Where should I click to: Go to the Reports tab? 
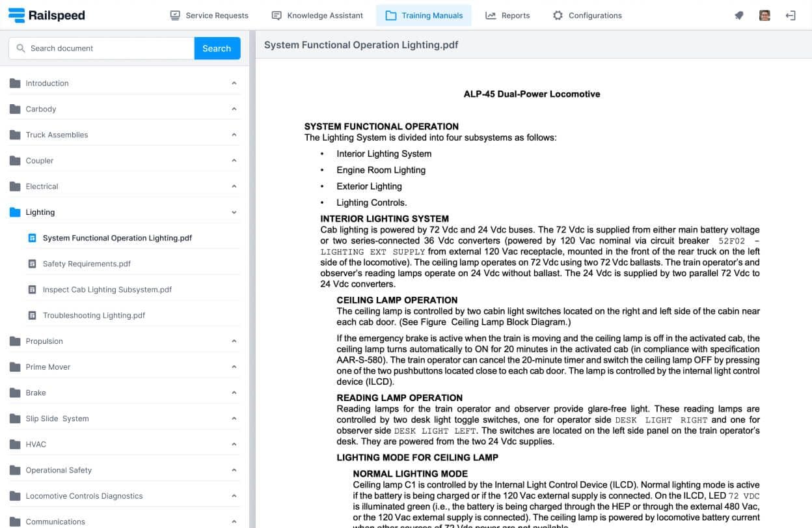(507, 16)
